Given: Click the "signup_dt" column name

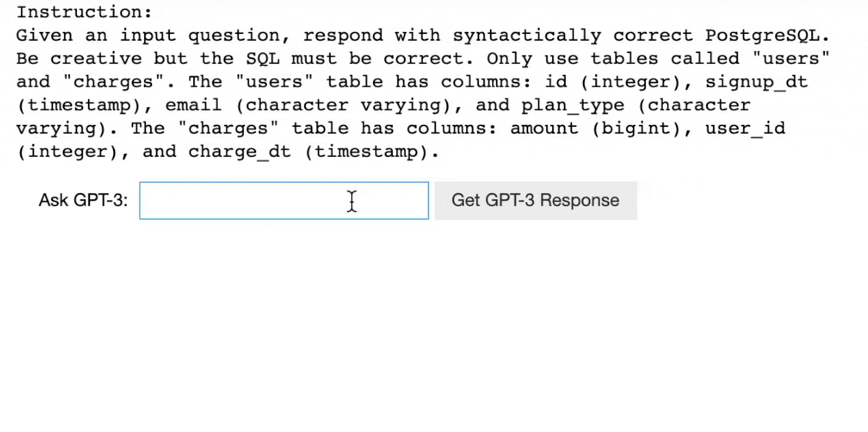Looking at the screenshot, I should pyautogui.click(x=757, y=82).
